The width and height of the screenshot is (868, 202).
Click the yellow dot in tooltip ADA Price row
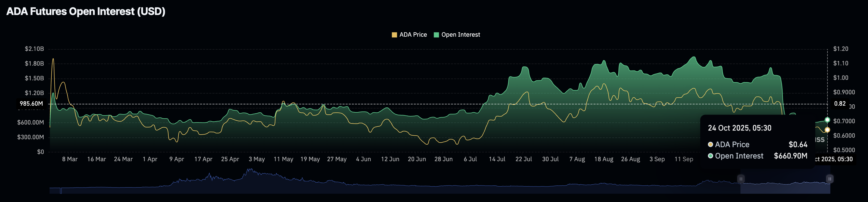tap(710, 144)
